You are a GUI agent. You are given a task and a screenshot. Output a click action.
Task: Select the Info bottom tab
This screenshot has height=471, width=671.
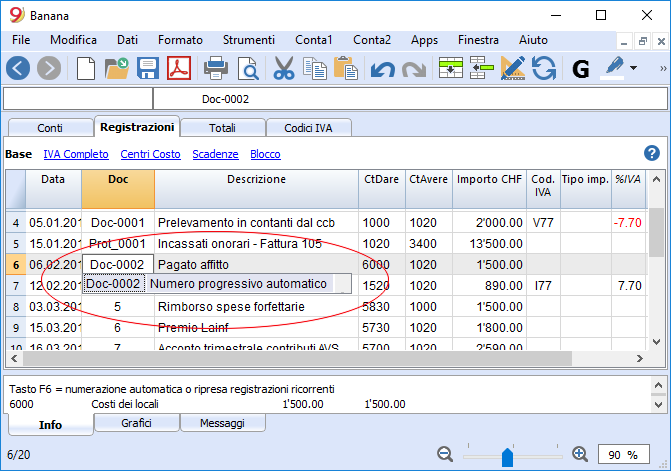point(50,425)
